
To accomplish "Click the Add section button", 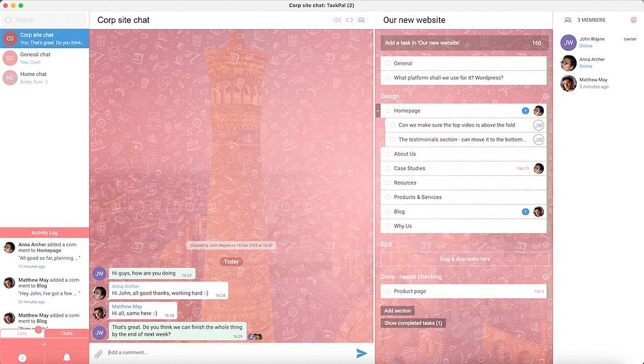I will click(x=398, y=310).
